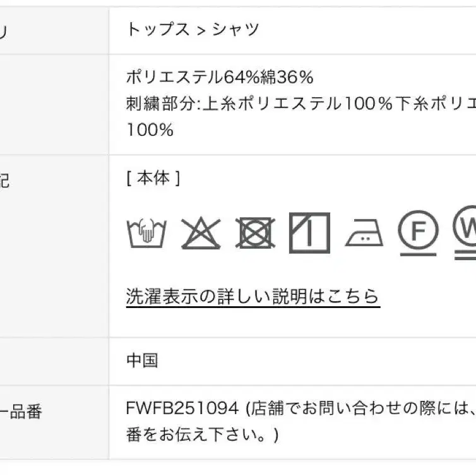Click the do-not-tumble-dry crossed square icon

(255, 233)
